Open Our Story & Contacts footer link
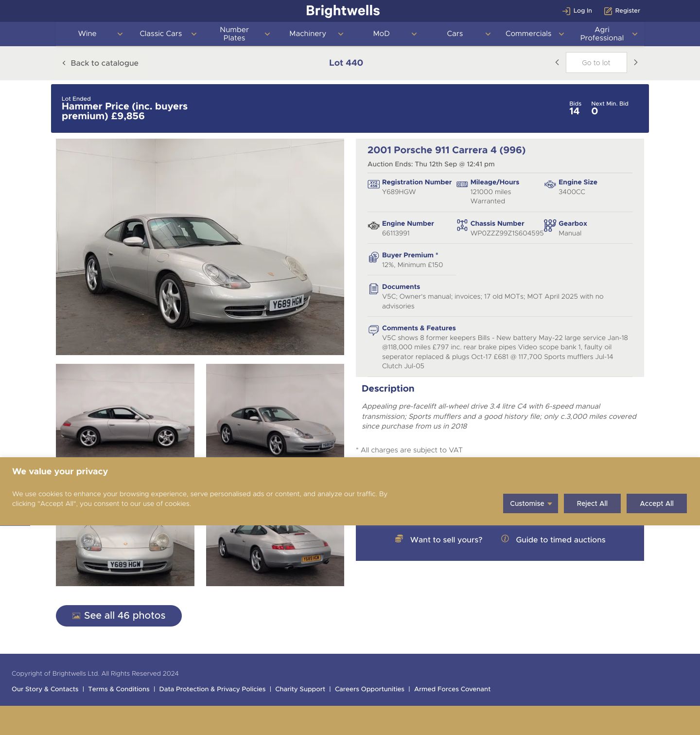Viewport: 700px width, 735px height. coord(45,689)
